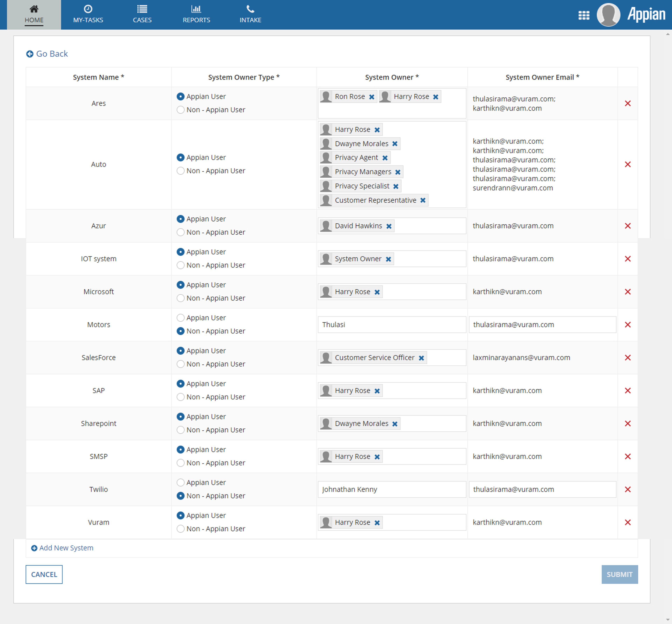Click the Go Back link

pos(47,54)
